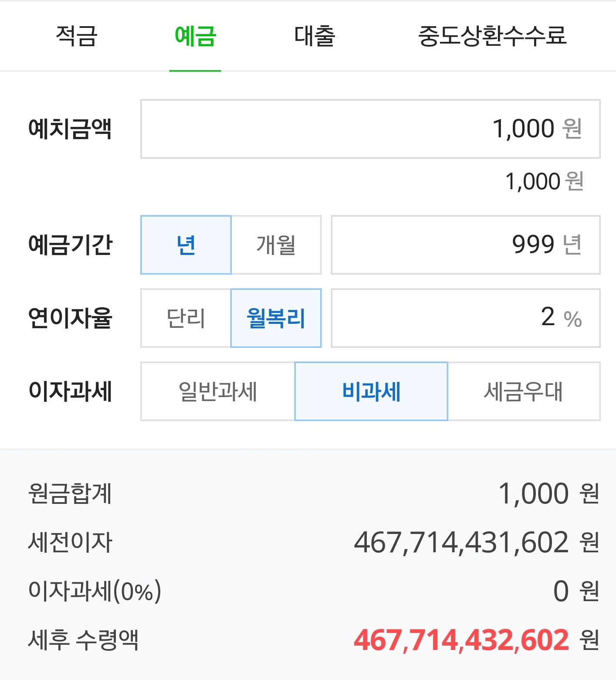Click the 예금기간 label
Viewport: 616px width, 680px height.
click(x=70, y=245)
